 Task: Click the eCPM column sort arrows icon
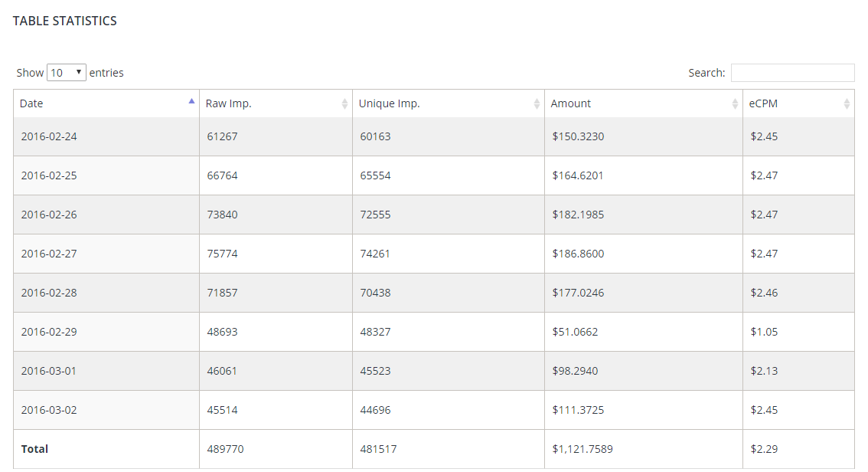(x=847, y=104)
